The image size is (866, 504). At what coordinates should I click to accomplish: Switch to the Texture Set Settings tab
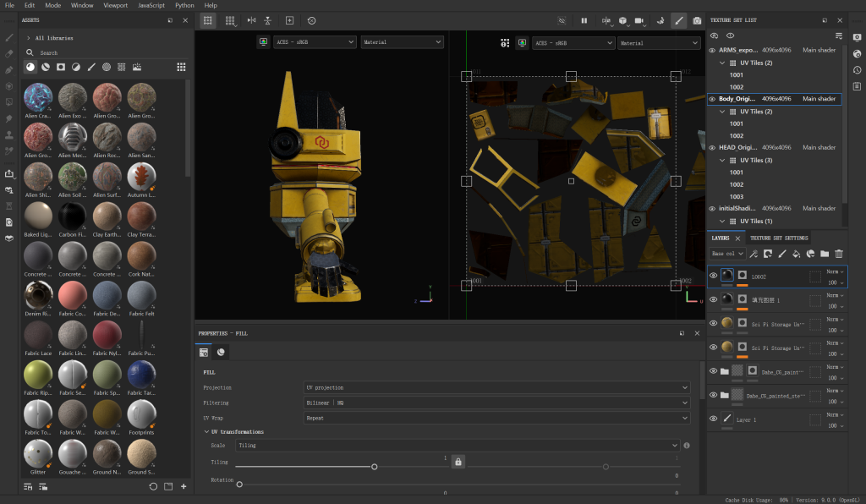tap(779, 238)
